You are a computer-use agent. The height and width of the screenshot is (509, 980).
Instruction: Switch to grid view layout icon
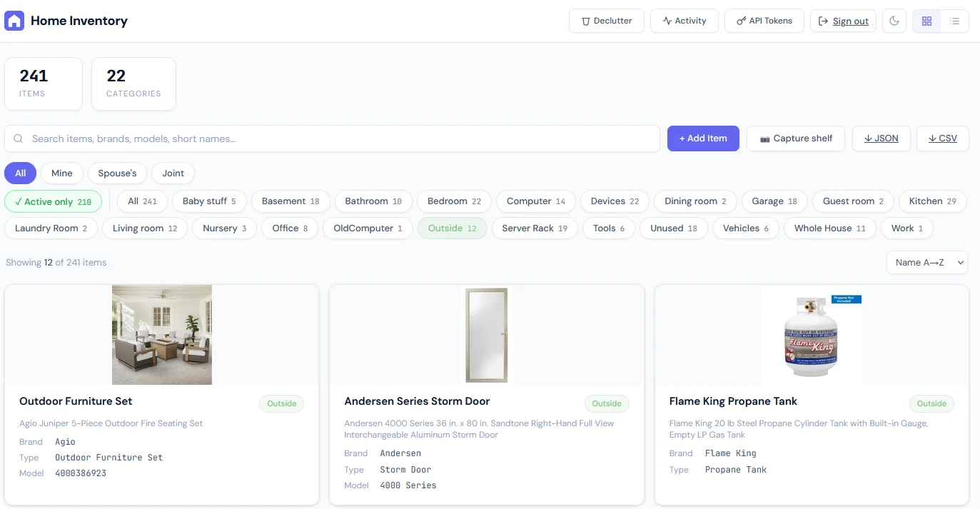point(926,21)
